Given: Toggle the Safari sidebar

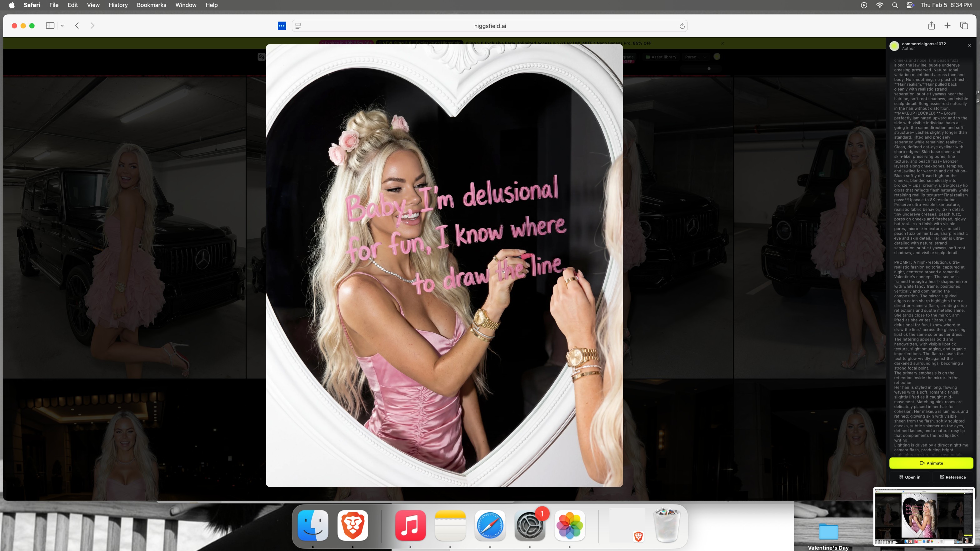Looking at the screenshot, I should click(x=50, y=26).
